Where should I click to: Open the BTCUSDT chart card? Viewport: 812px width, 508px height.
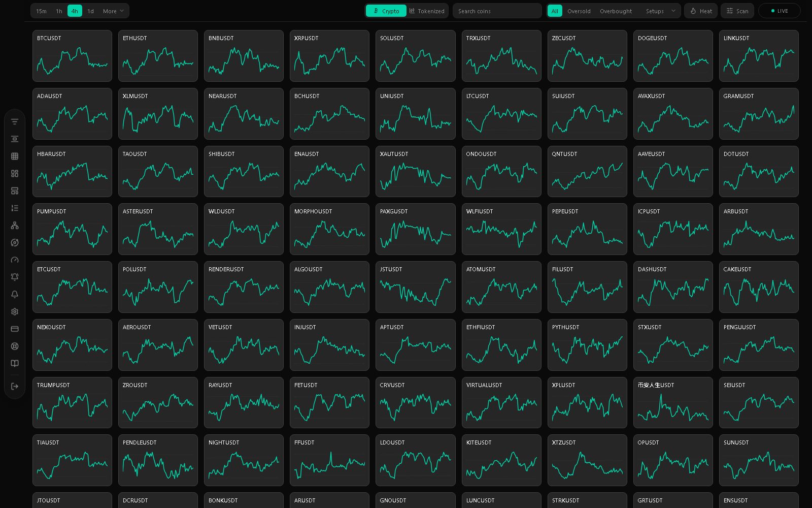[72, 56]
